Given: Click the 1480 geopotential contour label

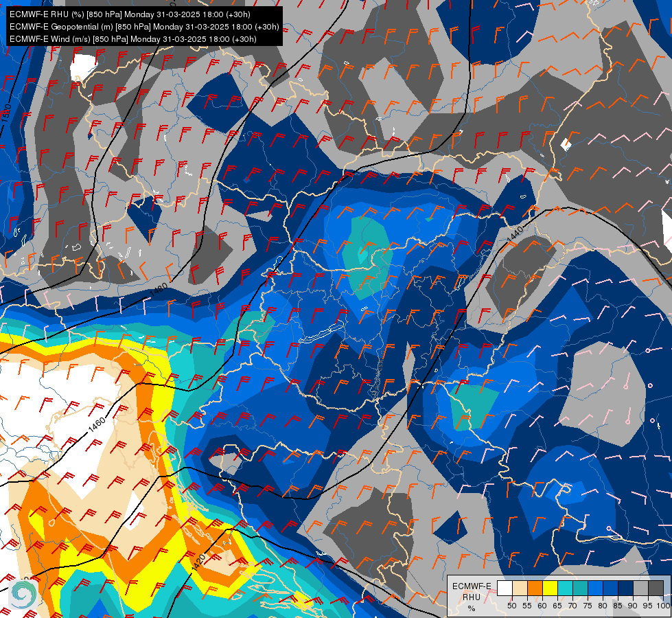Looking at the screenshot, I should 159,291.
